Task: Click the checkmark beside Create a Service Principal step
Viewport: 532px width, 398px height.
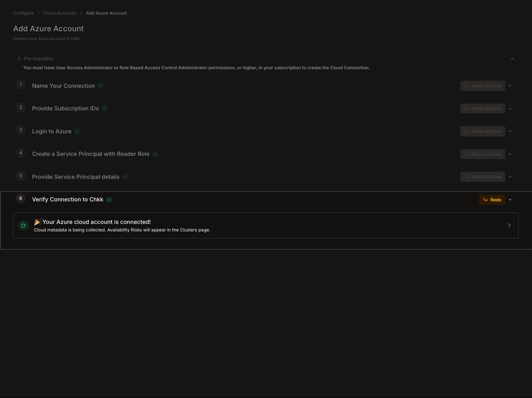Action: [155, 154]
